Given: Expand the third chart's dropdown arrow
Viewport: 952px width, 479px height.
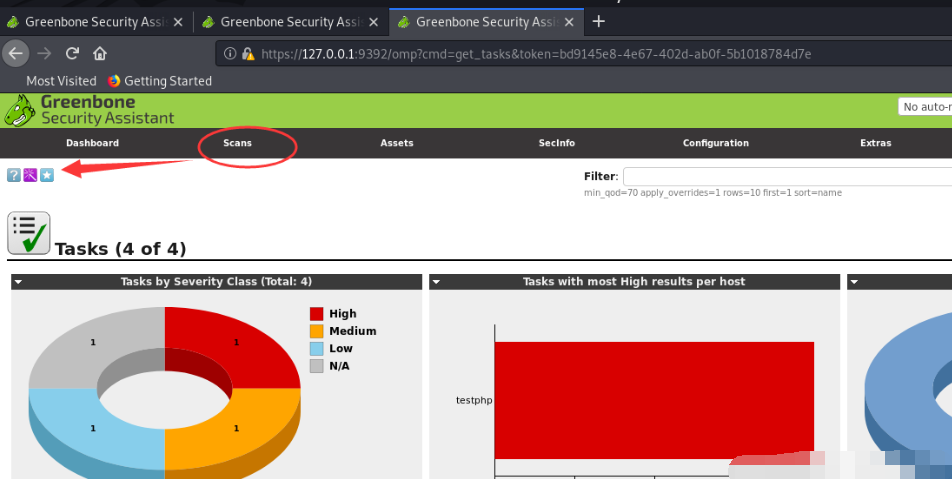Looking at the screenshot, I should point(854,282).
